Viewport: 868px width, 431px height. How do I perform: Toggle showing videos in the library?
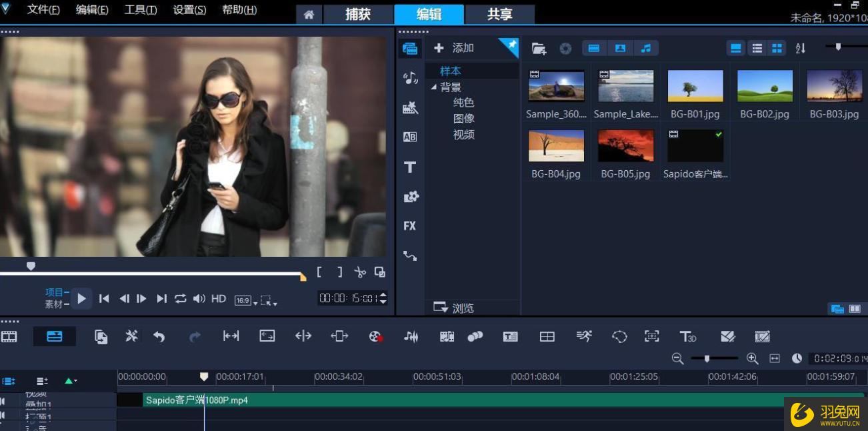click(x=594, y=48)
